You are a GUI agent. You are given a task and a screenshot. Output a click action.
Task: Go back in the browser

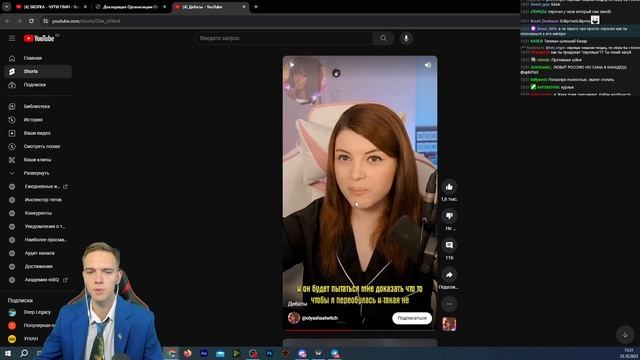pyautogui.click(x=7, y=21)
